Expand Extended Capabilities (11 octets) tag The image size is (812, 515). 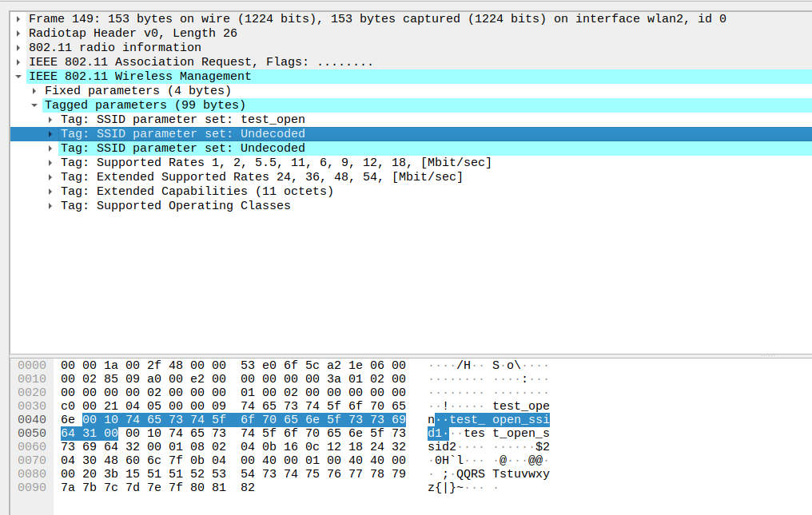click(x=50, y=192)
